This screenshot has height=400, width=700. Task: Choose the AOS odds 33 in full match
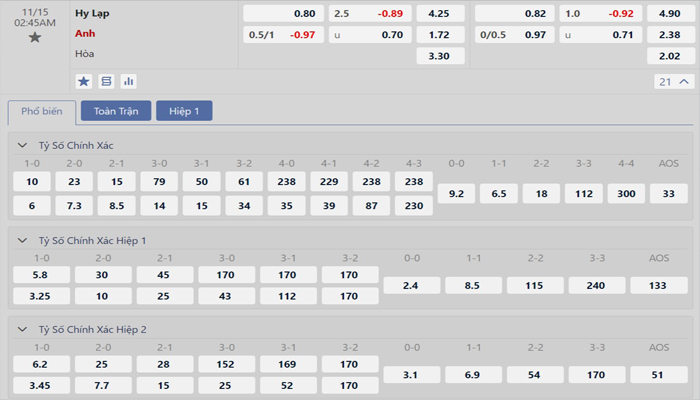(668, 194)
